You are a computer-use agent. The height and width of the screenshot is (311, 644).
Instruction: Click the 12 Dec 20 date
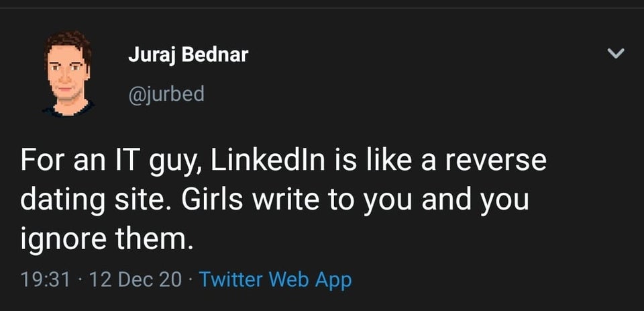click(135, 279)
